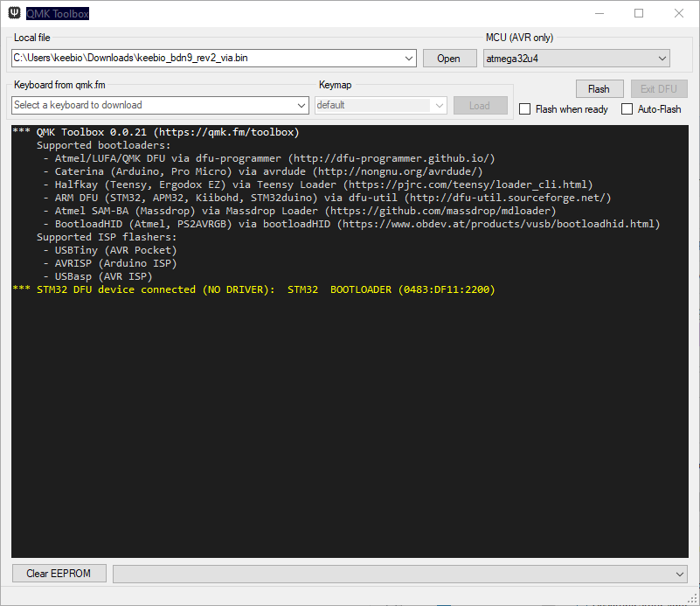Click the Load button beside Keymap
Image resolution: width=700 pixels, height=606 pixels.
(480, 105)
